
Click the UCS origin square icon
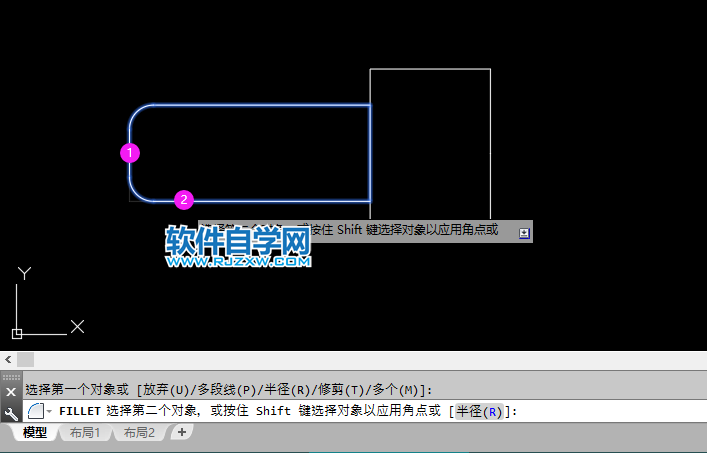tap(17, 334)
